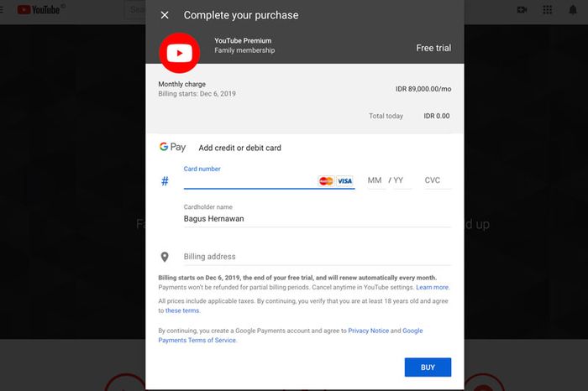Viewport: 588px width, 391px height.
Task: Click the hash card number icon
Action: point(165,181)
